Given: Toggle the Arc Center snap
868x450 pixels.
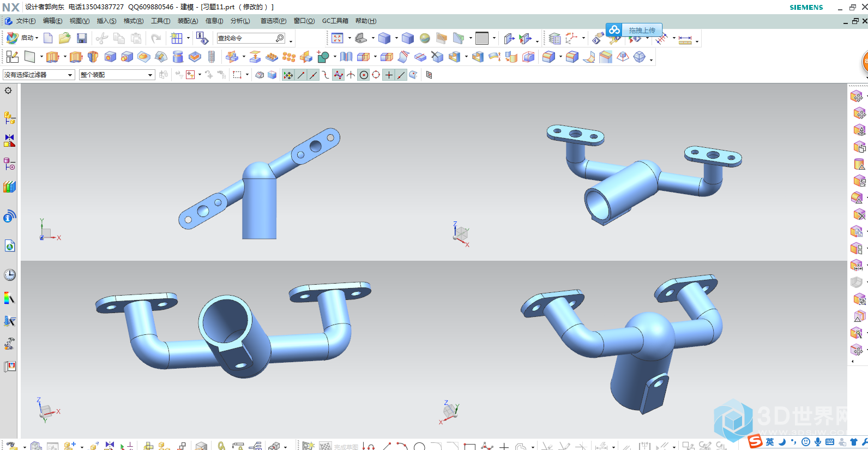Looking at the screenshot, I should tap(364, 75).
